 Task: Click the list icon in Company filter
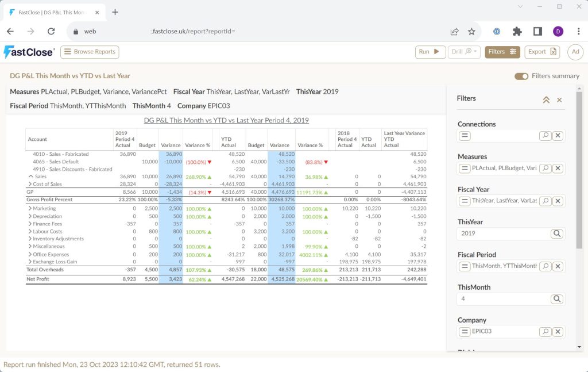tap(465, 331)
